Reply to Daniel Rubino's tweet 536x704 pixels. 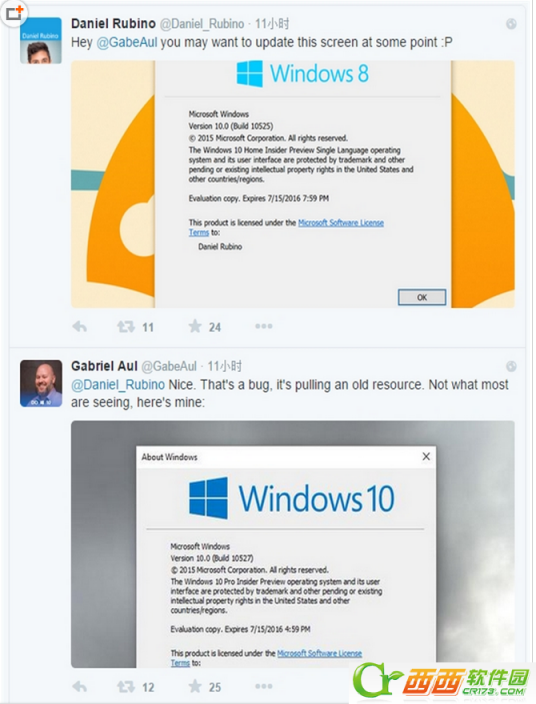79,326
